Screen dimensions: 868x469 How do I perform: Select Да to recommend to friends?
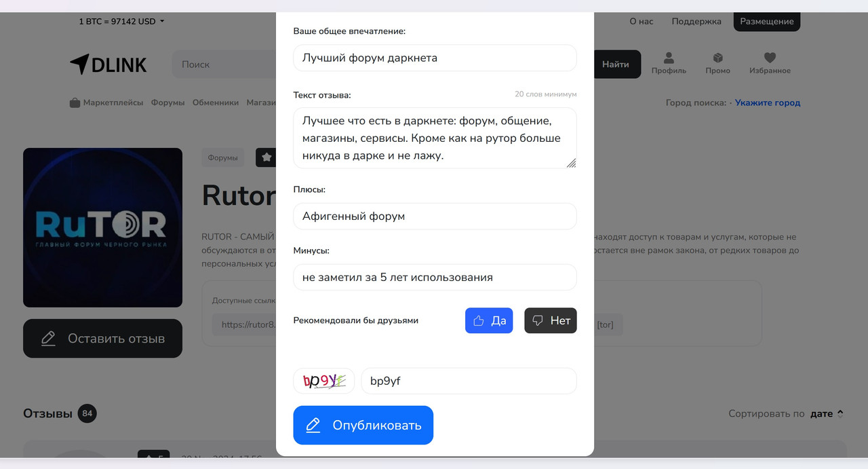pos(489,320)
